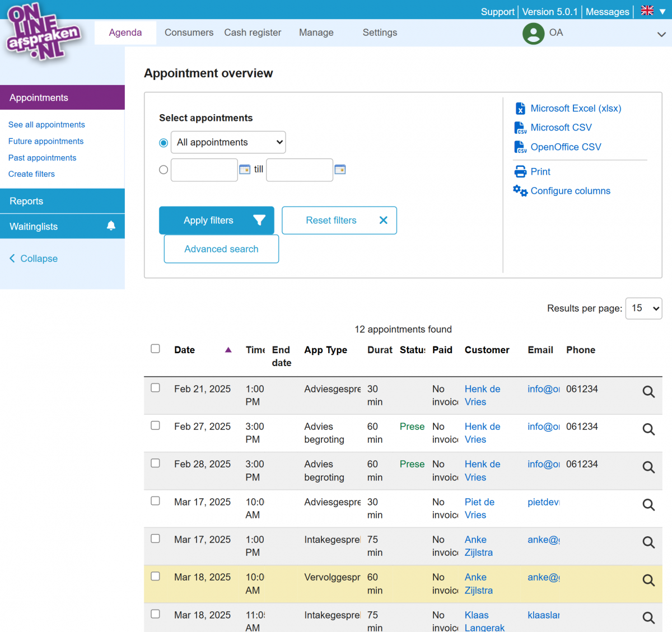
Task: Click the OpenOffice CSV file icon
Action: tap(520, 147)
